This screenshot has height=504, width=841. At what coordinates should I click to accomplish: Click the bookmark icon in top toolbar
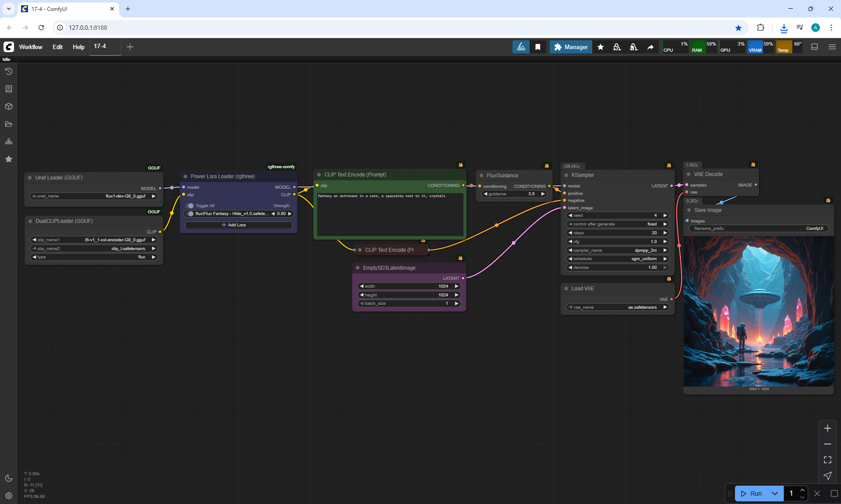[538, 47]
